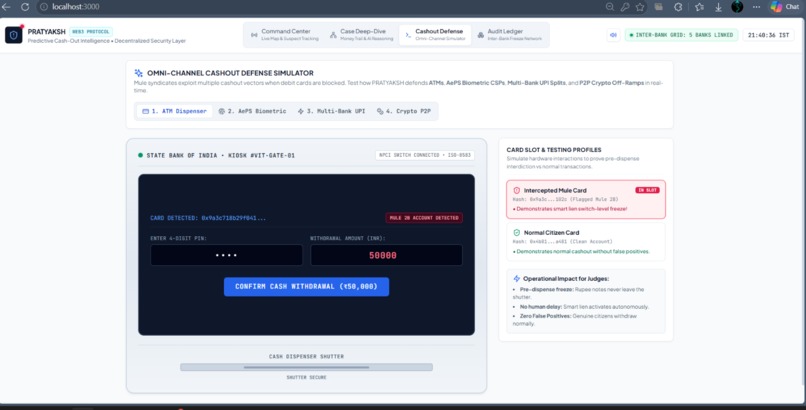Open browser extensions puzzle icon
This screenshot has height=410, width=806.
678,7
